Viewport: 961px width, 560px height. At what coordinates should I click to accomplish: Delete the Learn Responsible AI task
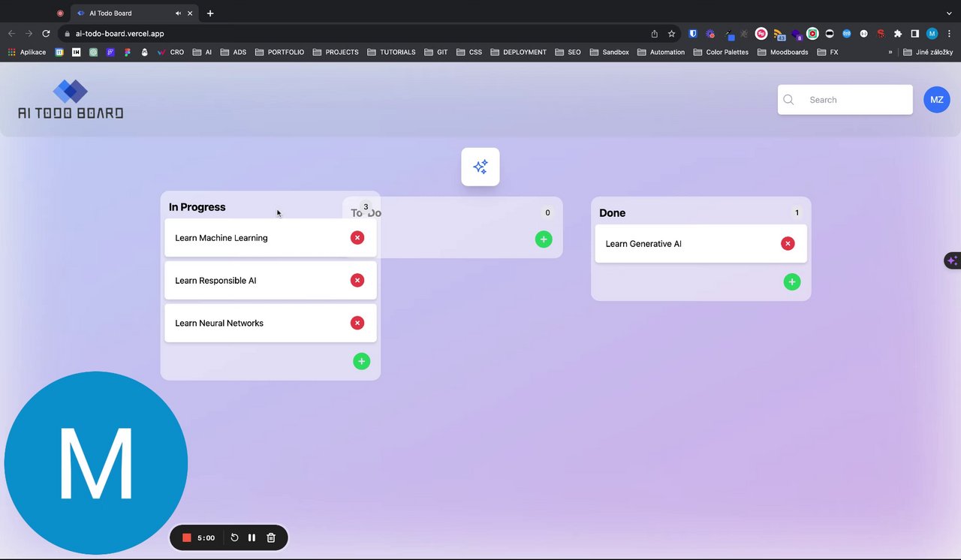[357, 280]
